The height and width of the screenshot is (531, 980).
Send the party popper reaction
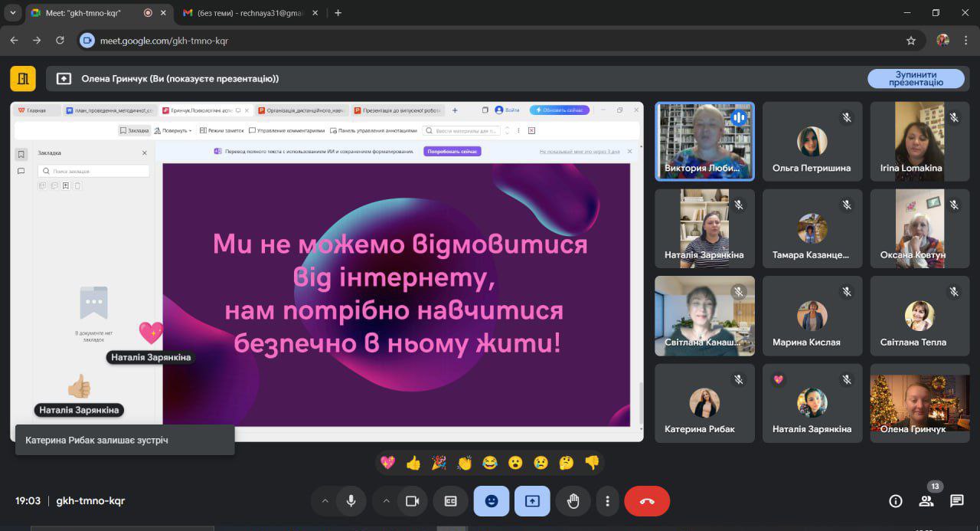click(x=439, y=463)
